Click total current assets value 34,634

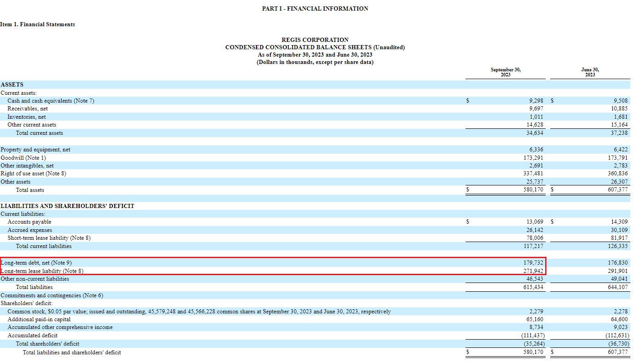click(535, 133)
